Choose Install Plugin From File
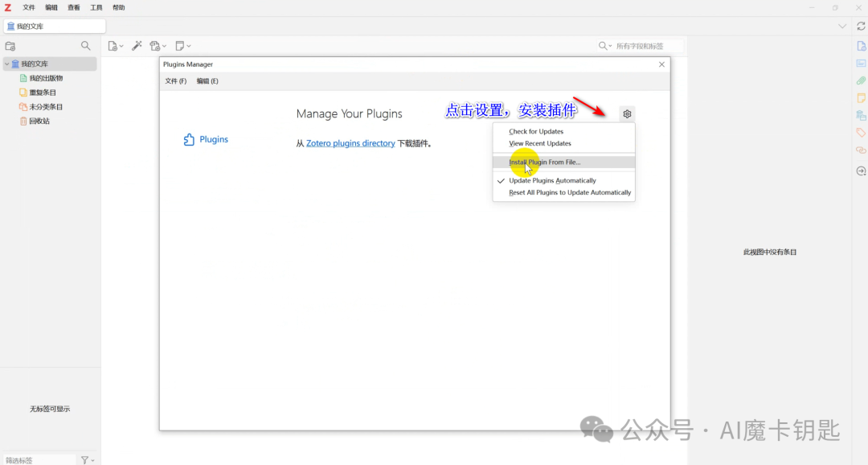This screenshot has width=868, height=465. [x=563, y=162]
